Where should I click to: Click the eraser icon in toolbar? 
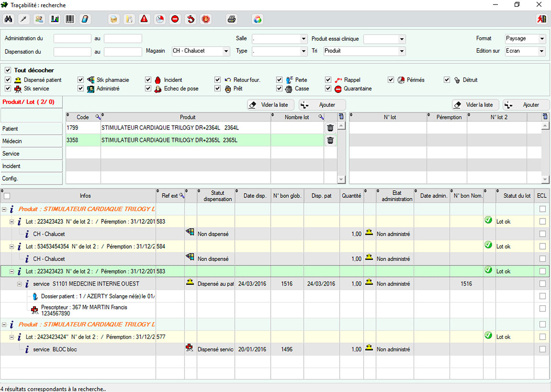[x=85, y=19]
